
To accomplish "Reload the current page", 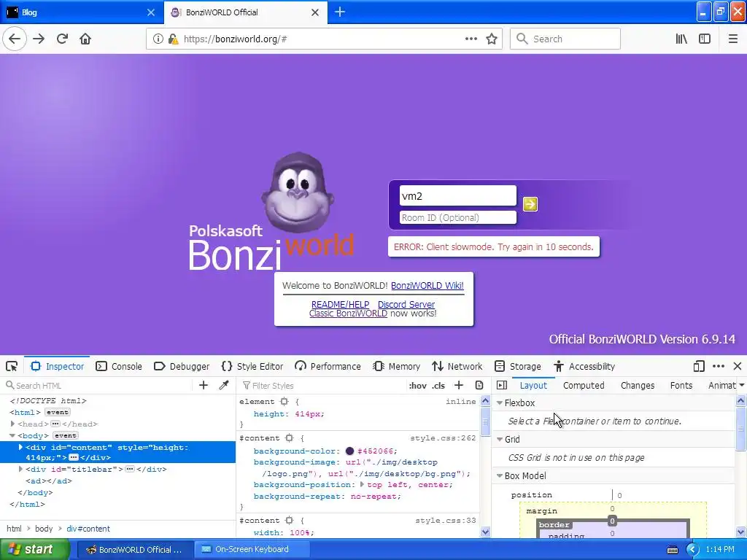I will pyautogui.click(x=62, y=39).
